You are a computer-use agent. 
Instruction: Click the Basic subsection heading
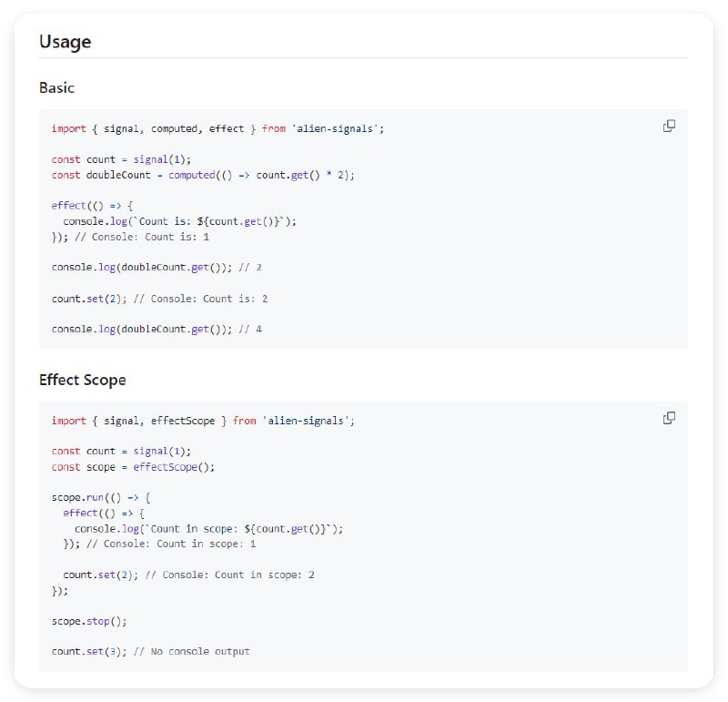click(56, 88)
